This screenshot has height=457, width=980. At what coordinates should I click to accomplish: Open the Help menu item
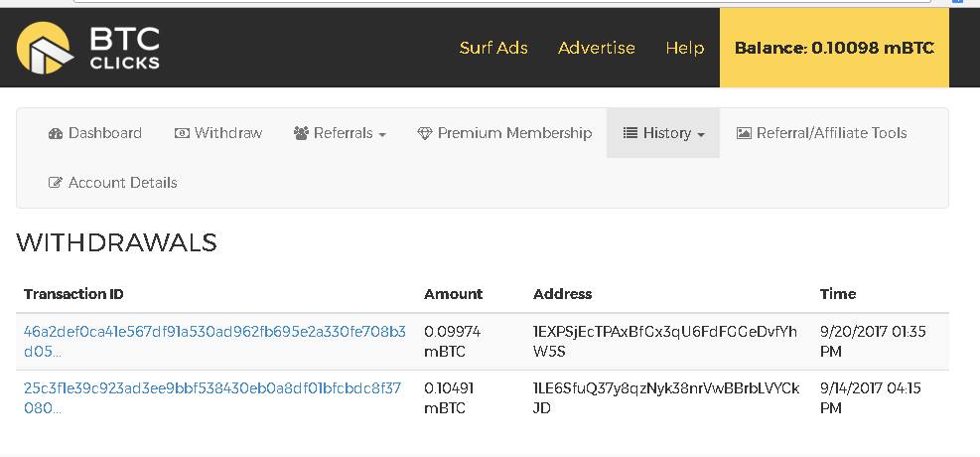tap(684, 48)
